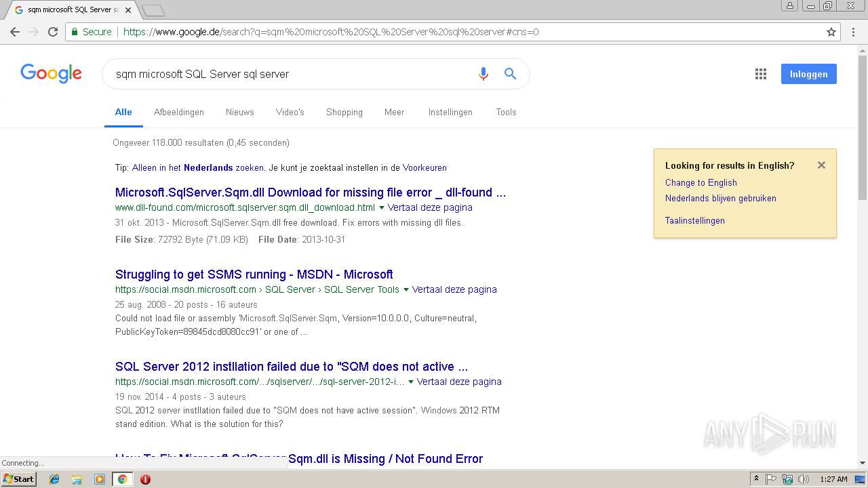Select the Alle tab
This screenshot has width=868, height=488.
coord(123,113)
